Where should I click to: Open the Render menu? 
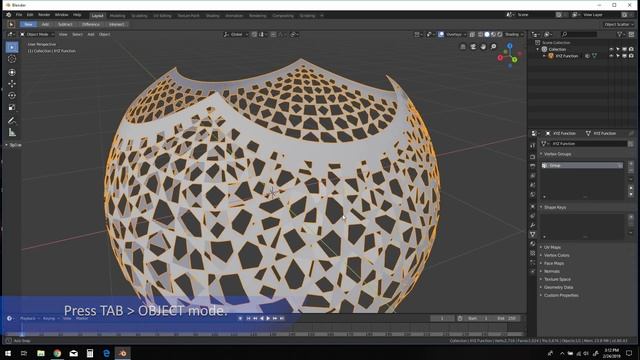click(x=44, y=15)
